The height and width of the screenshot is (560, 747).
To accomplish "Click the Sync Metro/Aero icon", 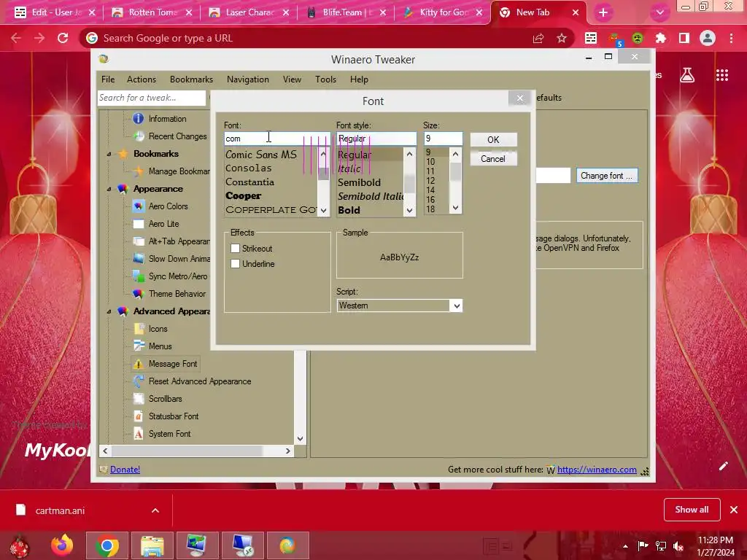I will [138, 276].
